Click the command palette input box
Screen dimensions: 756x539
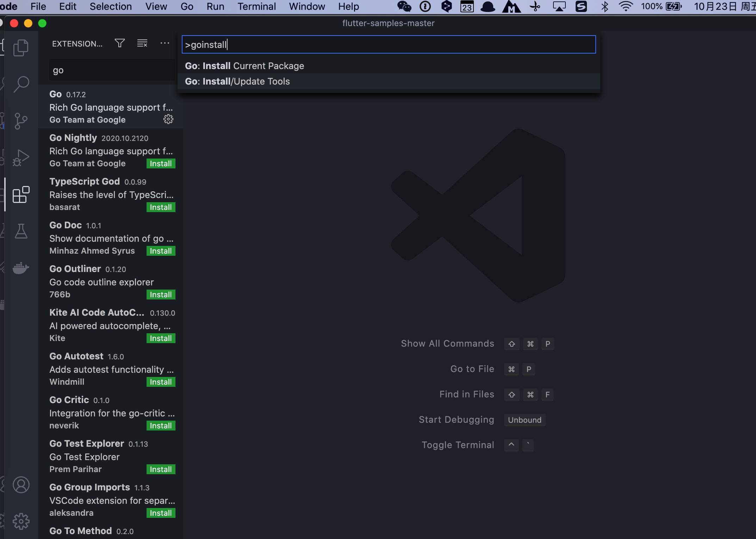389,45
